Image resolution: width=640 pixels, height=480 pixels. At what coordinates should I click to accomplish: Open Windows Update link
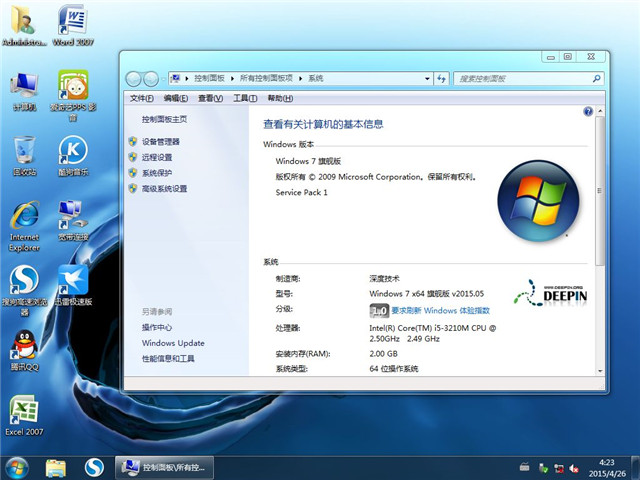click(x=173, y=343)
